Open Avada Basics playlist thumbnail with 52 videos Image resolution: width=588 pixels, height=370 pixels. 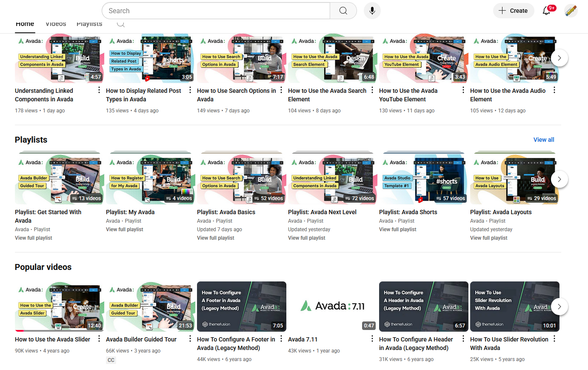[x=242, y=179]
